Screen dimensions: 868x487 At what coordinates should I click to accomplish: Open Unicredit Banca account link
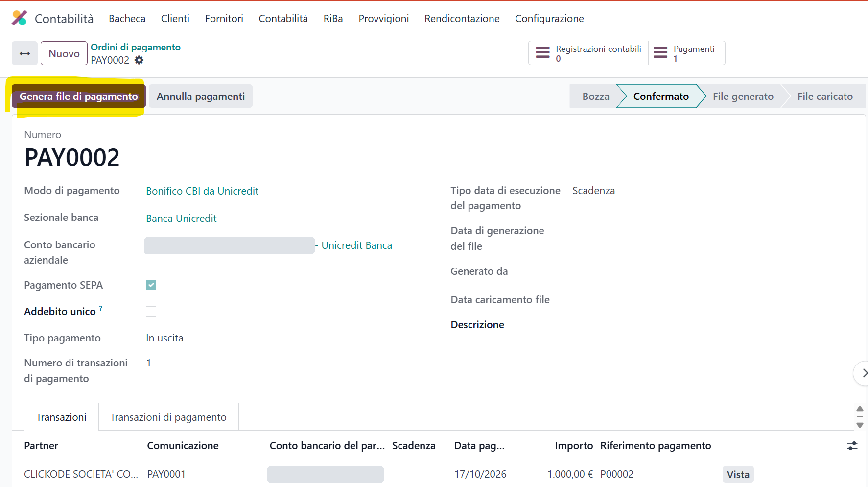(357, 245)
